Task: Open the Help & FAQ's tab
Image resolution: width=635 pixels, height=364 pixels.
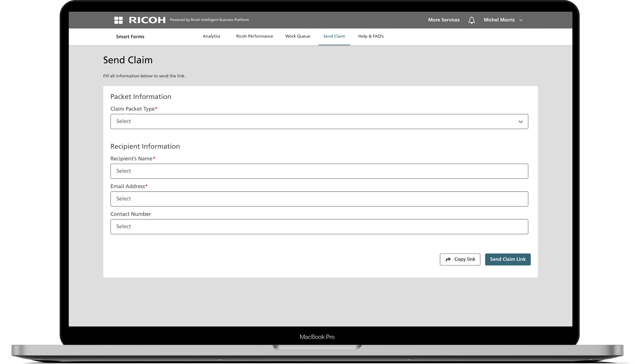Action: (x=371, y=36)
